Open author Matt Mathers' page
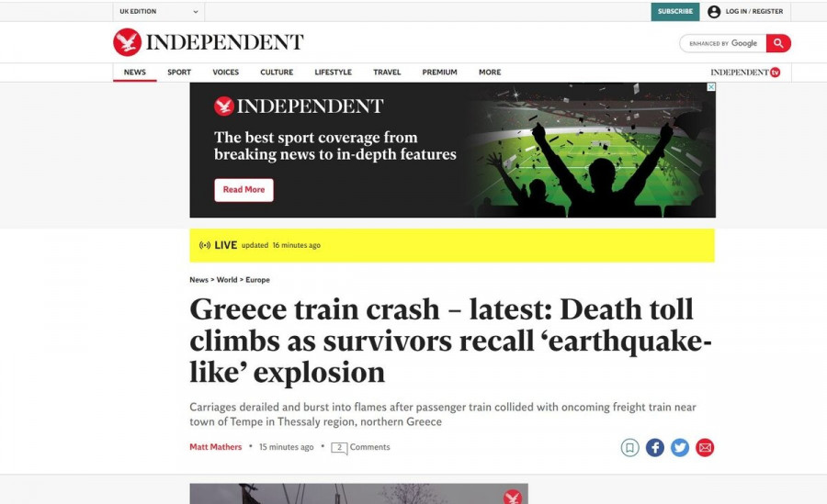This screenshot has width=827, height=504. tap(216, 447)
